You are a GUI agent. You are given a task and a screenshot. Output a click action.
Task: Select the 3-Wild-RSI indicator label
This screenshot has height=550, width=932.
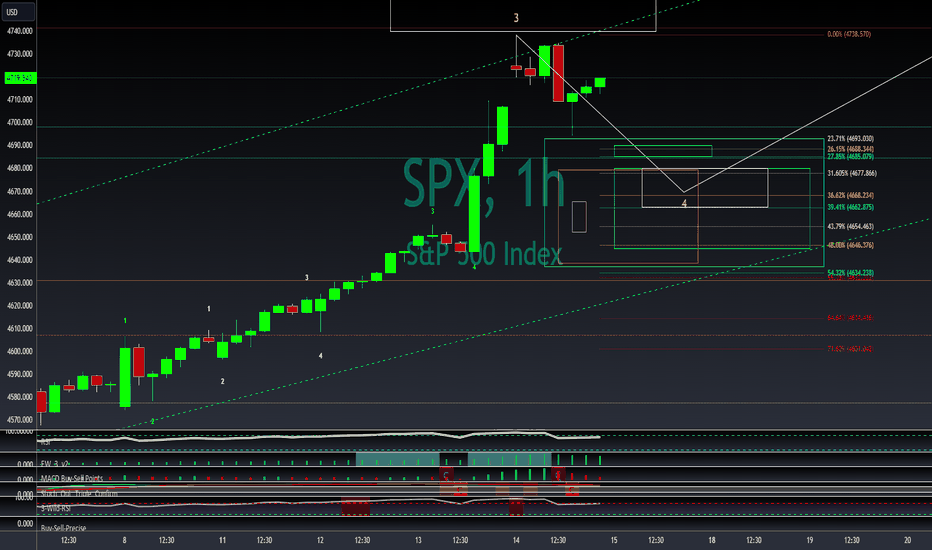56,508
